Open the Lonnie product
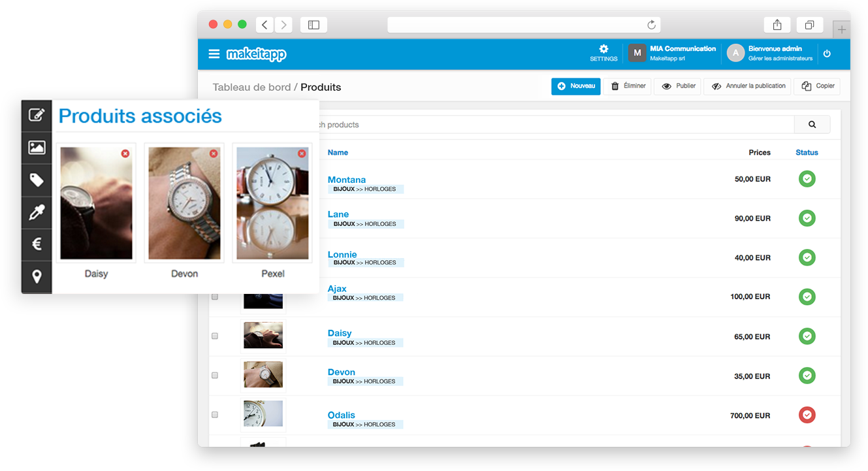868x471 pixels. coord(342,254)
